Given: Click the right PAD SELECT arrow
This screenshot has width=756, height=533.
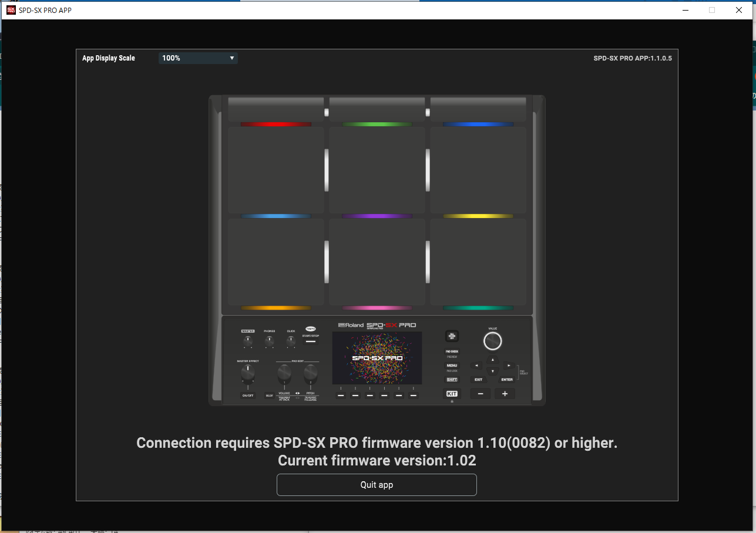Looking at the screenshot, I should (509, 365).
